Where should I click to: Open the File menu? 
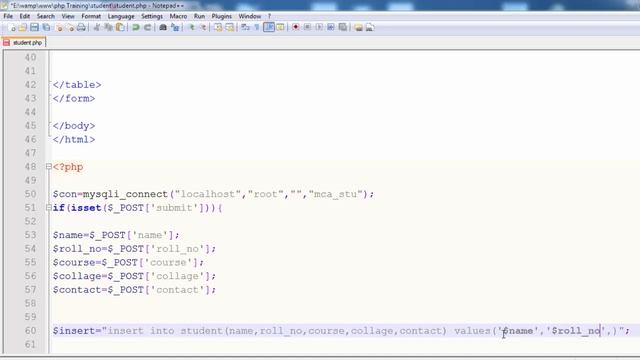point(8,16)
